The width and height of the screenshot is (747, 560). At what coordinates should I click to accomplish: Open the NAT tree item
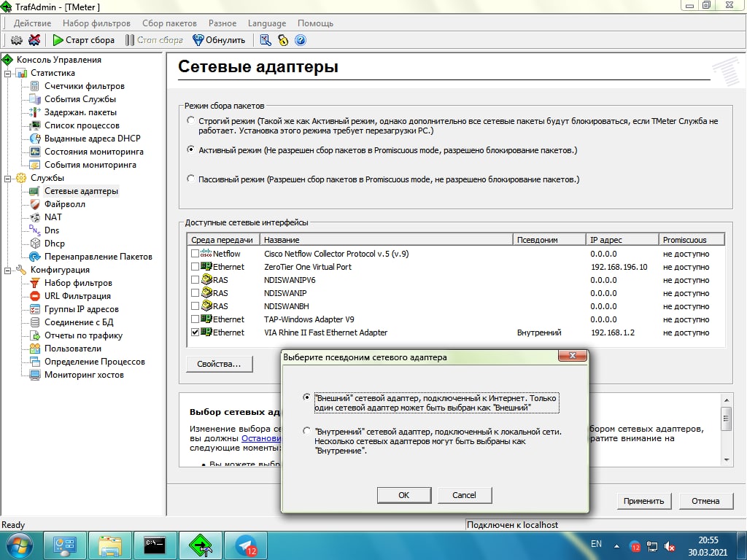(x=53, y=217)
